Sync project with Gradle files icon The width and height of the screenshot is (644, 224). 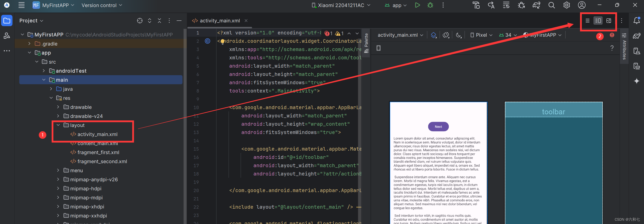(536, 5)
